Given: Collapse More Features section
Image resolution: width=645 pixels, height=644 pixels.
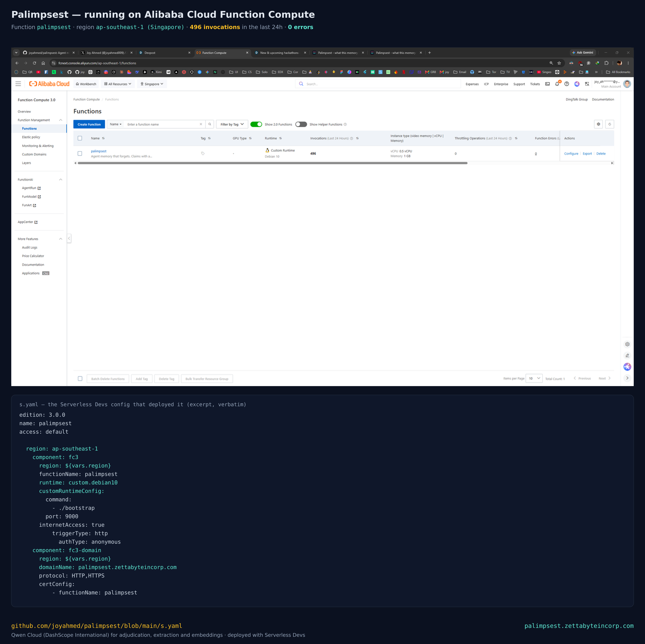Looking at the screenshot, I should click(60, 239).
